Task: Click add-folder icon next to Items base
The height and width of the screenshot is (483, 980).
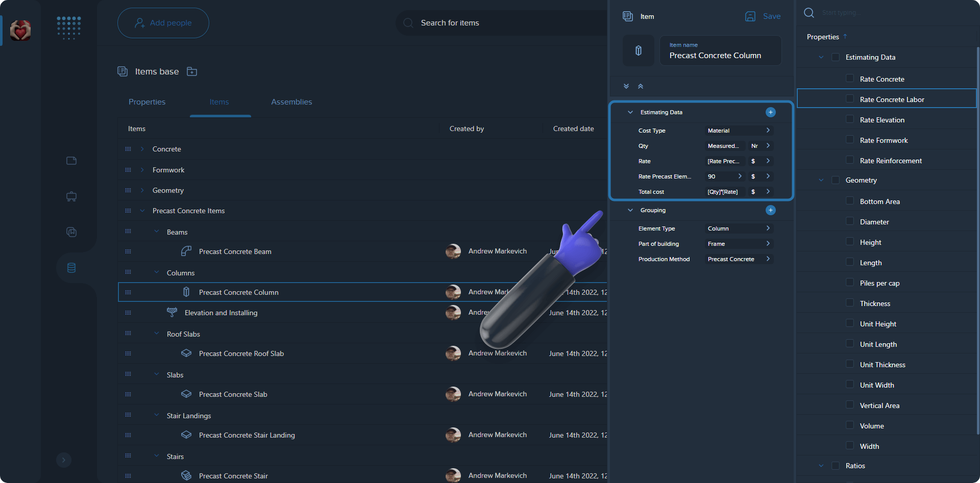Action: pos(192,71)
